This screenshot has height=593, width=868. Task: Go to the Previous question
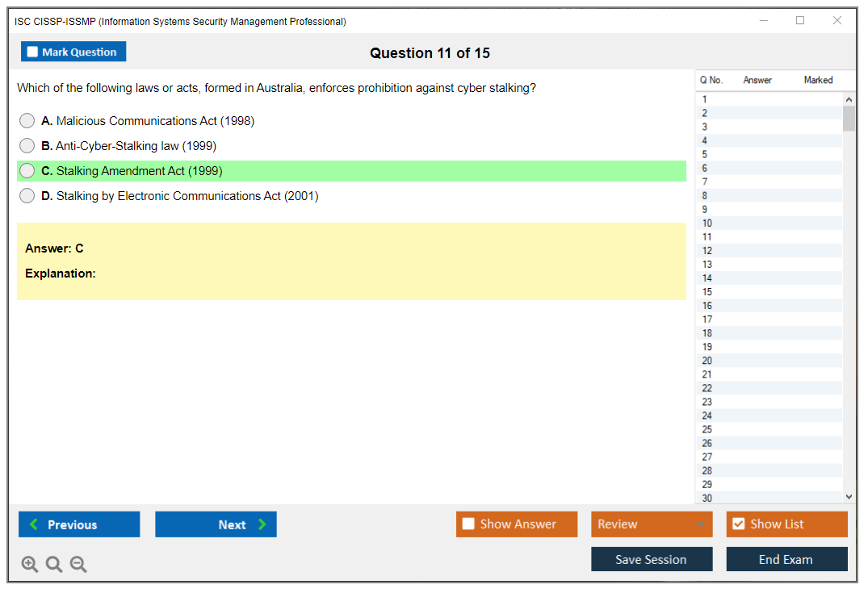tap(79, 524)
